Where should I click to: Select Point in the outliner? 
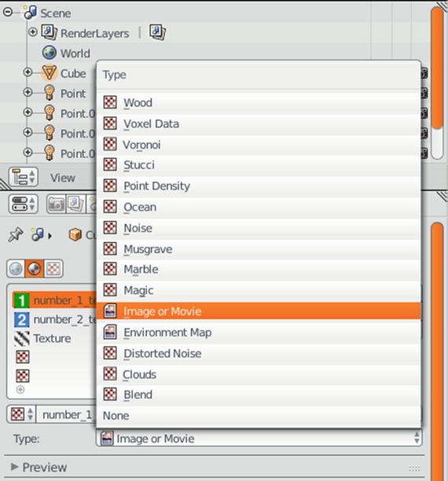click(73, 94)
